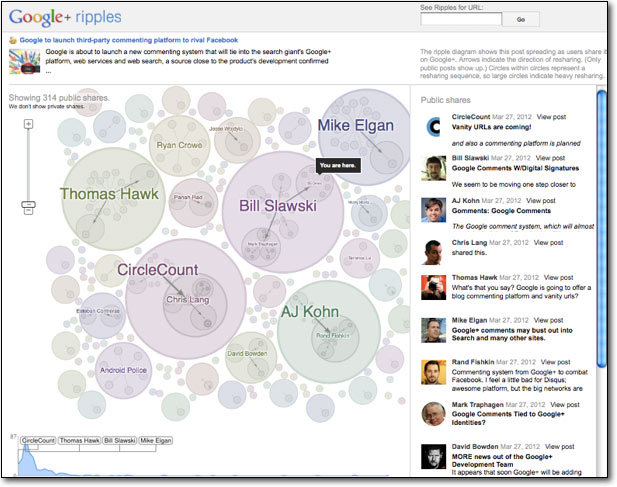Image resolution: width=617 pixels, height=487 pixels.
Task: Open Mike Elgan's name in shares list
Action: (469, 320)
